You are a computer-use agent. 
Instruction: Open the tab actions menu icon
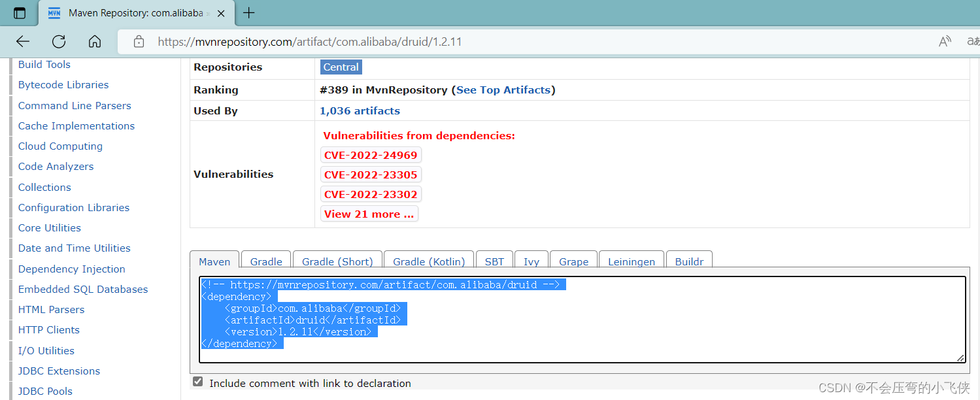coord(20,13)
